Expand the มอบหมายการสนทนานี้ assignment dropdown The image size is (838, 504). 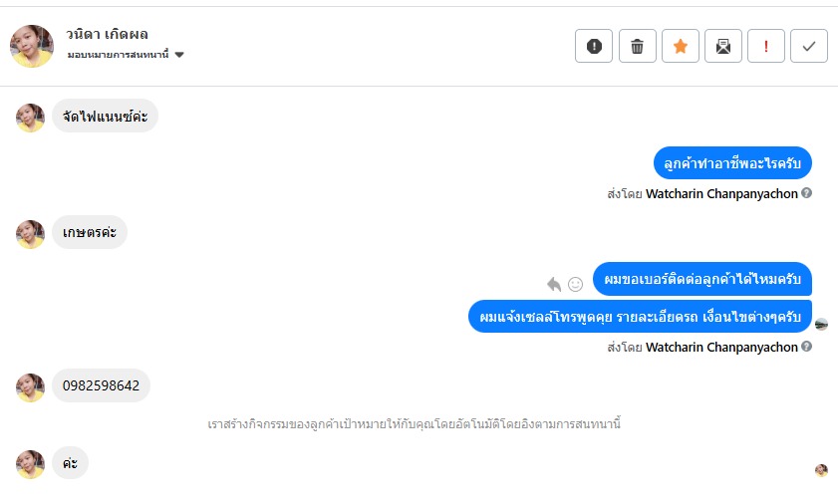pyautogui.click(x=179, y=55)
